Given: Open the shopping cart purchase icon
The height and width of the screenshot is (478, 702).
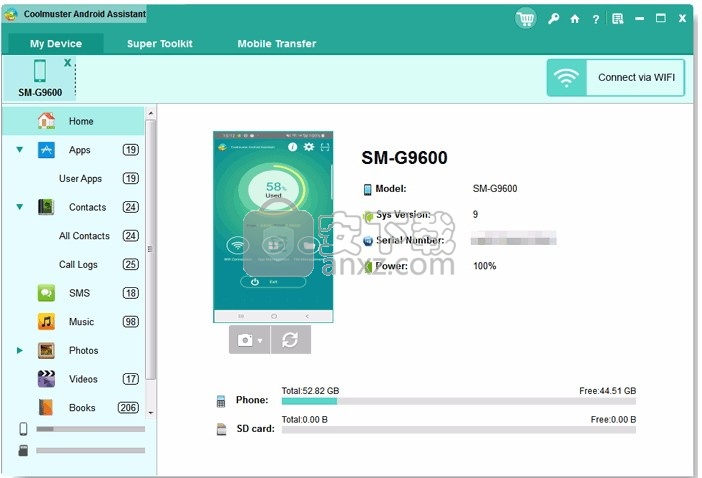Looking at the screenshot, I should coord(526,19).
